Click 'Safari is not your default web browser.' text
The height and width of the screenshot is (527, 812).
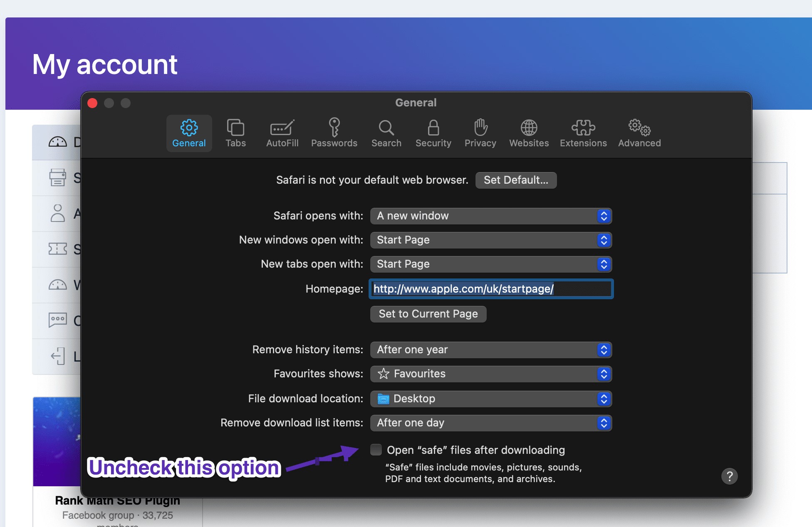(372, 180)
